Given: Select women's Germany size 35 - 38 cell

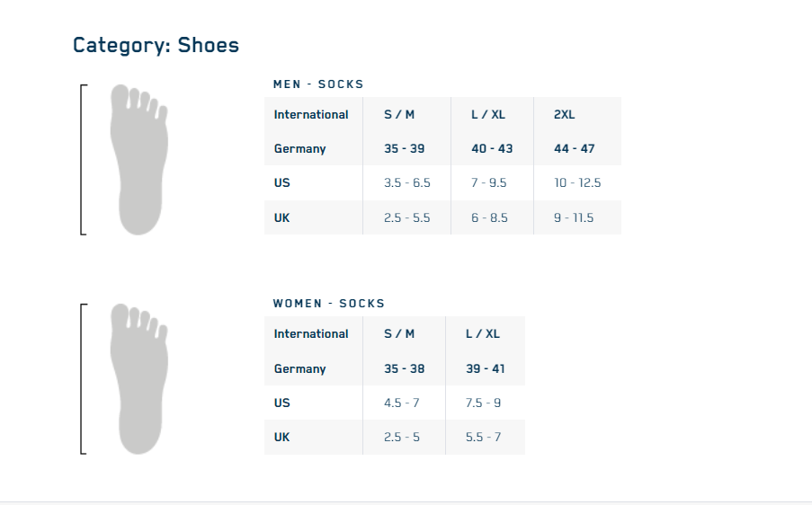Looking at the screenshot, I should coord(404,369).
